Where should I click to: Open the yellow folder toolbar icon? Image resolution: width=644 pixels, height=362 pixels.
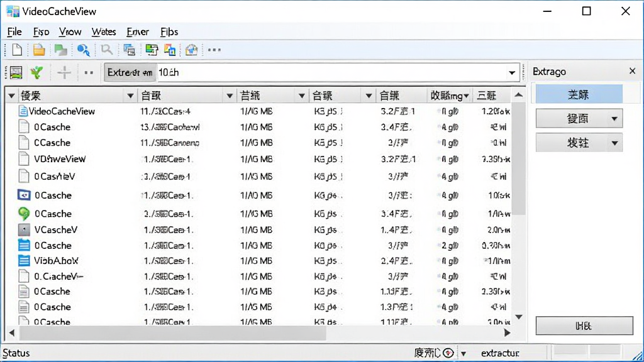[38, 50]
